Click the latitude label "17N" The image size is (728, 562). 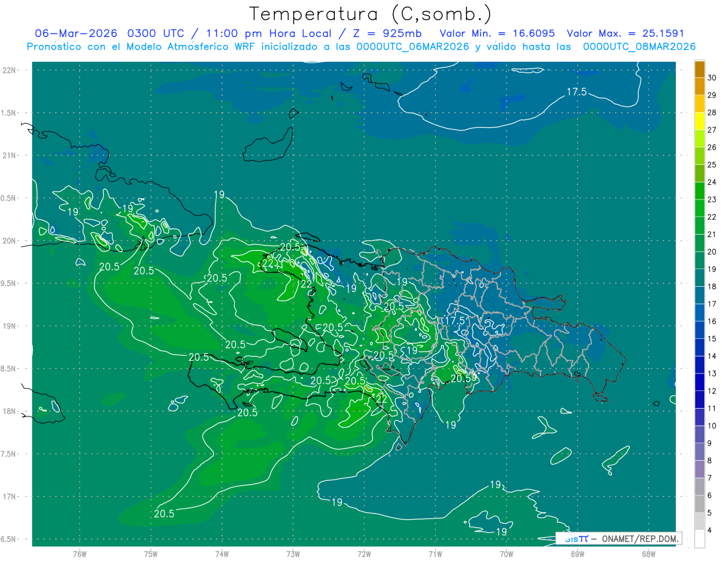(x=10, y=497)
